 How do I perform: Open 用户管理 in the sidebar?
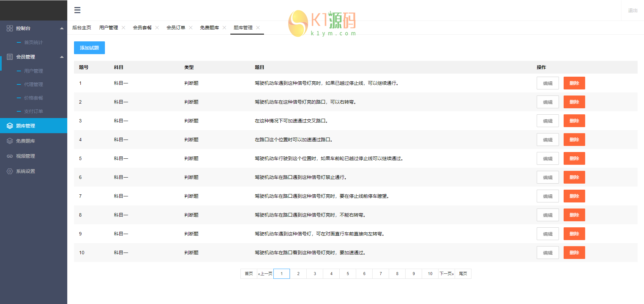[33, 71]
